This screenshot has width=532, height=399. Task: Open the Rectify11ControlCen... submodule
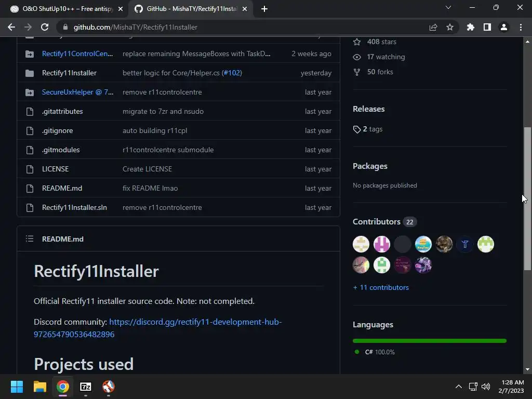(77, 54)
